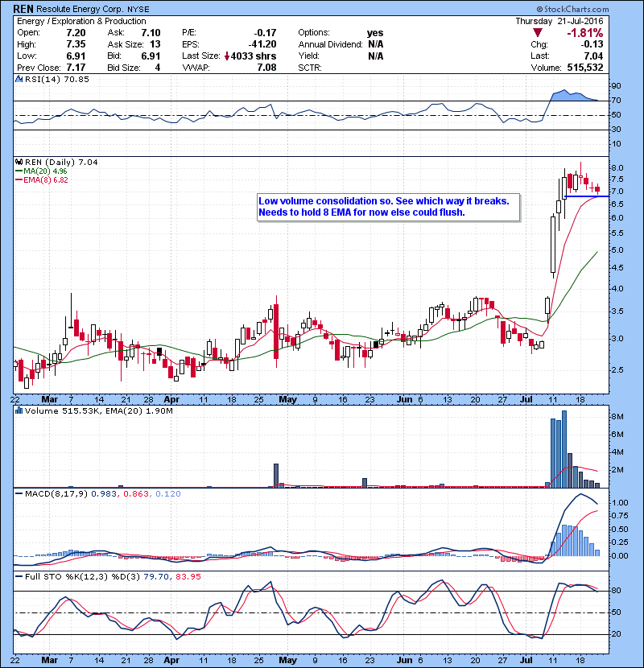Click the blue horizontal support line near 7.0
644x668 pixels.
click(x=587, y=196)
